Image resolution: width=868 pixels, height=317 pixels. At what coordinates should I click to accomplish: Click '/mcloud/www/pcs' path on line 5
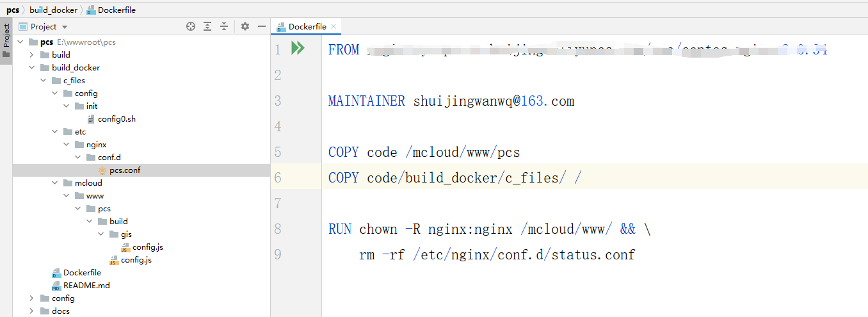[x=463, y=152]
